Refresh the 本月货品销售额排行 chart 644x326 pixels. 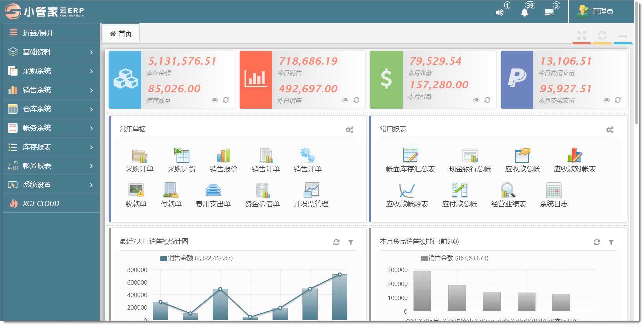coord(597,242)
